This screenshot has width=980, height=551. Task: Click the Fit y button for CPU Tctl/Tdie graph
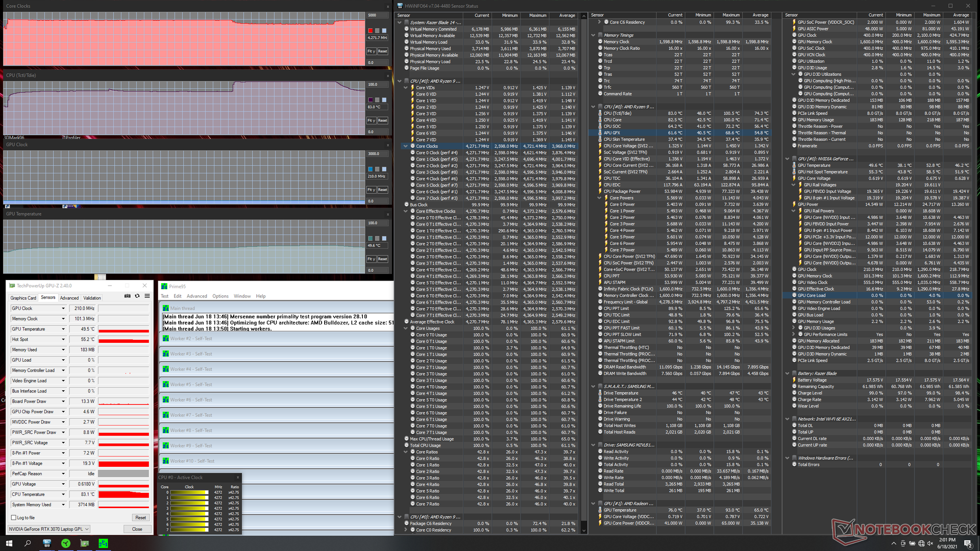[371, 120]
